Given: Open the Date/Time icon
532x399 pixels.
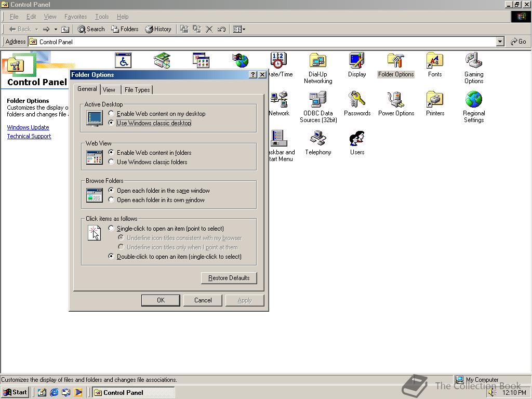Looking at the screenshot, I should tap(279, 60).
